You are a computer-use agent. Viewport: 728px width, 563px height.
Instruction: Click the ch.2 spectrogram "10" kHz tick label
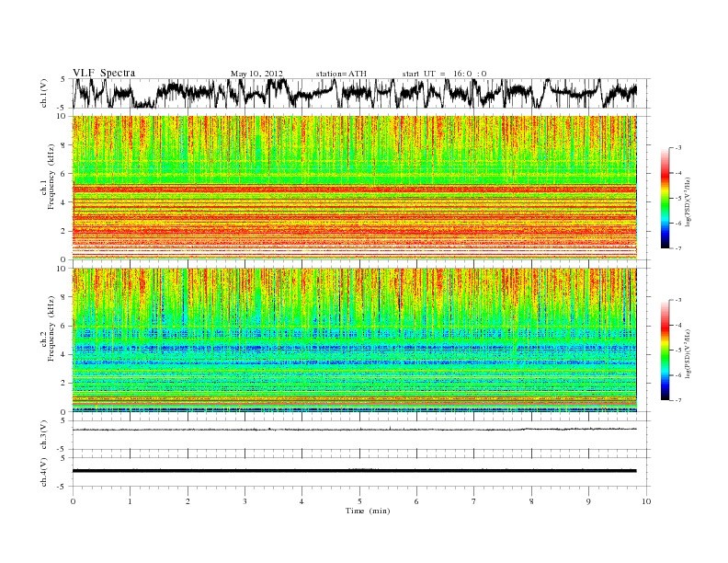62,269
